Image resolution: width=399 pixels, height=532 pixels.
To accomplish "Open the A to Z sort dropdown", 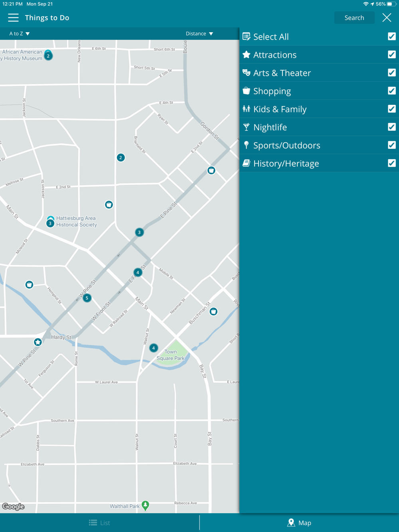I will click(x=20, y=33).
